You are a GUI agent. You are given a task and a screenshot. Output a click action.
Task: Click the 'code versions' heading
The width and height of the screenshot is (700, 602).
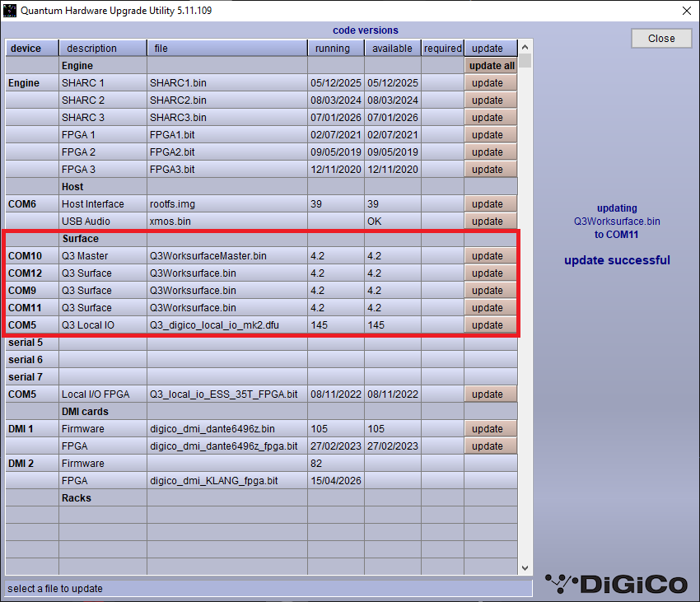click(x=365, y=30)
